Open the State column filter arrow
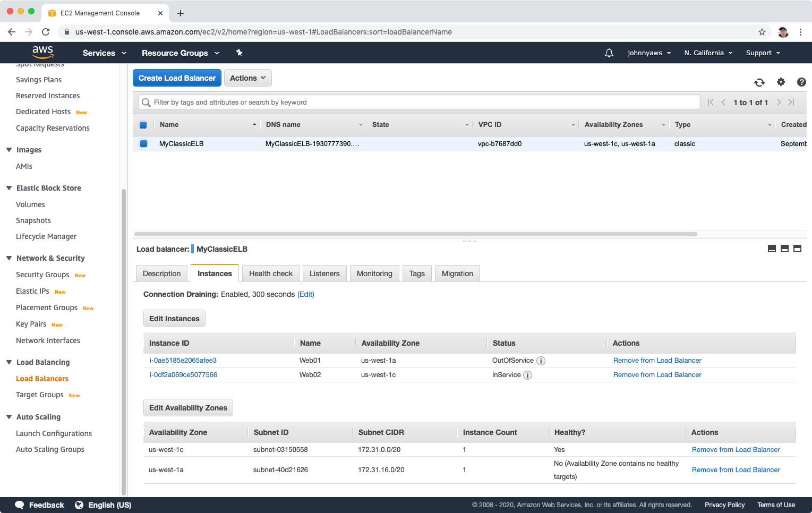The width and height of the screenshot is (812, 513). (x=467, y=125)
